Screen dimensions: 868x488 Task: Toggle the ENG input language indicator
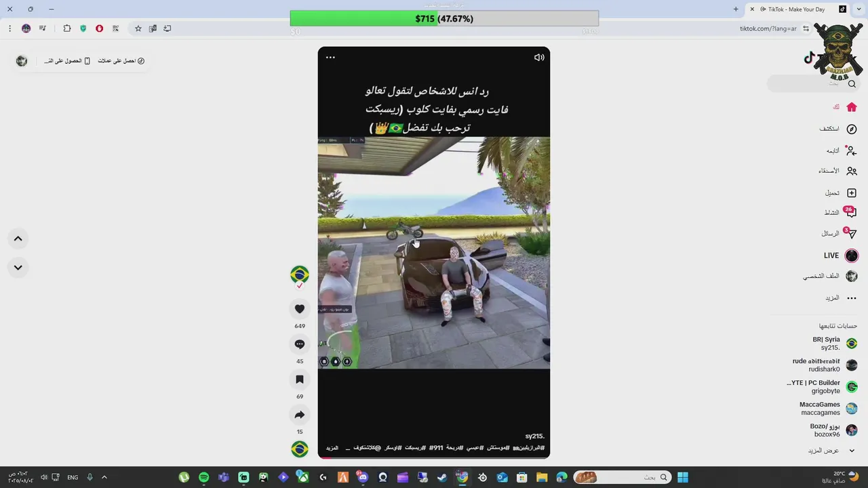(x=73, y=478)
